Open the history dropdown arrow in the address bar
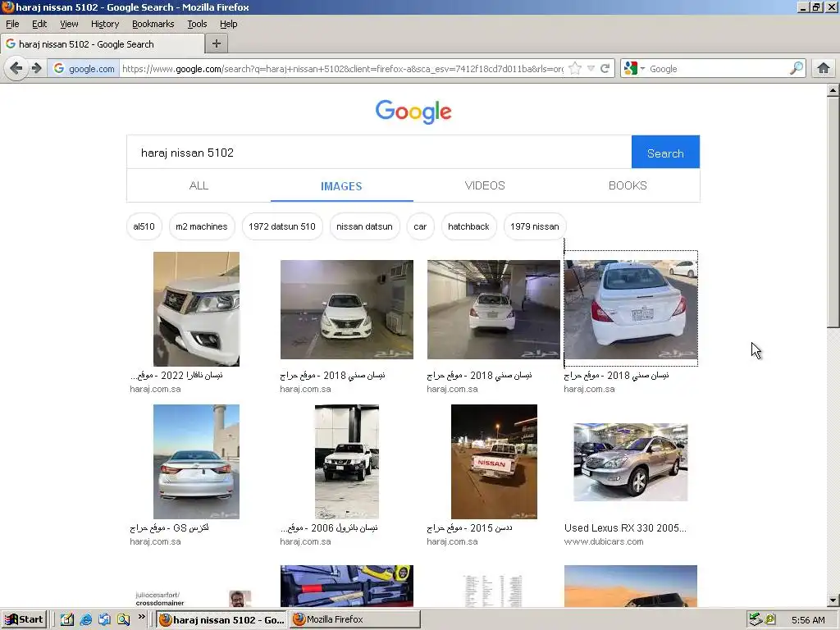The width and height of the screenshot is (840, 630). click(591, 68)
